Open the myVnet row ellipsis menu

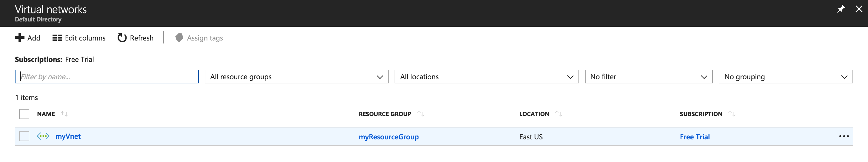(x=844, y=136)
